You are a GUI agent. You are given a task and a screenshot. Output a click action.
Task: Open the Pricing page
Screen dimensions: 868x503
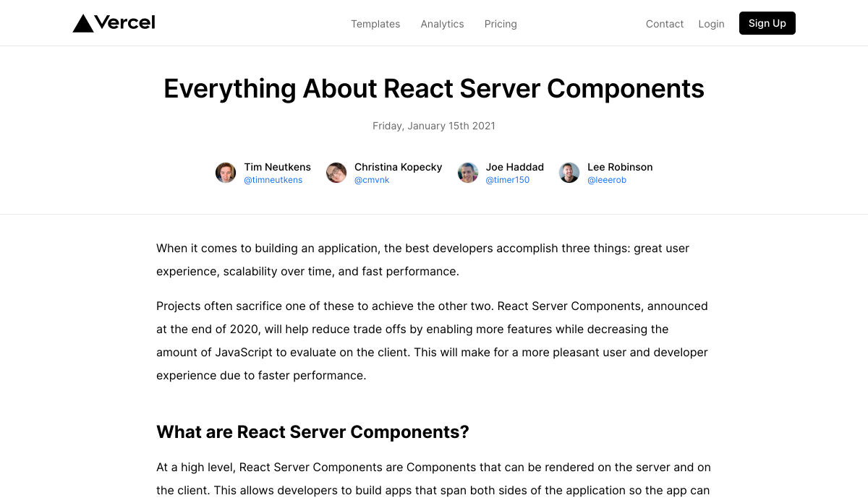[501, 24]
